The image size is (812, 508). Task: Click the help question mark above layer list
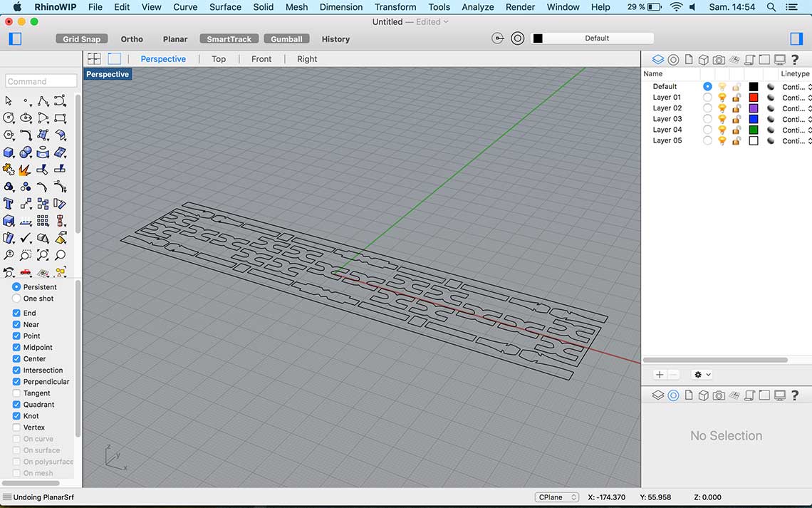tap(795, 60)
